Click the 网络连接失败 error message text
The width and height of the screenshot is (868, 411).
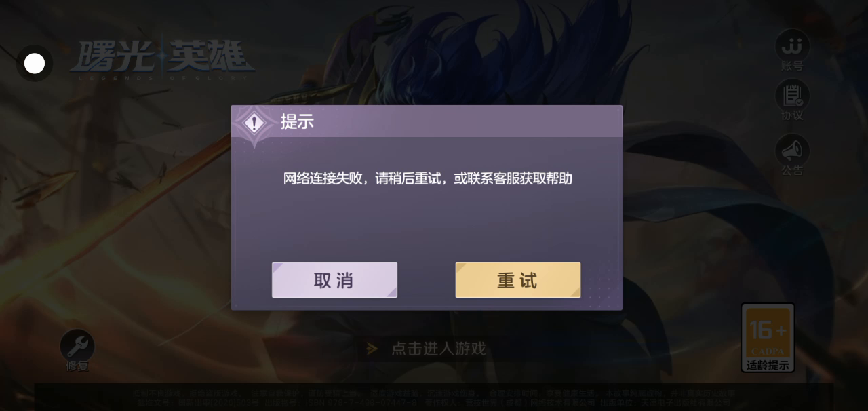pos(428,179)
